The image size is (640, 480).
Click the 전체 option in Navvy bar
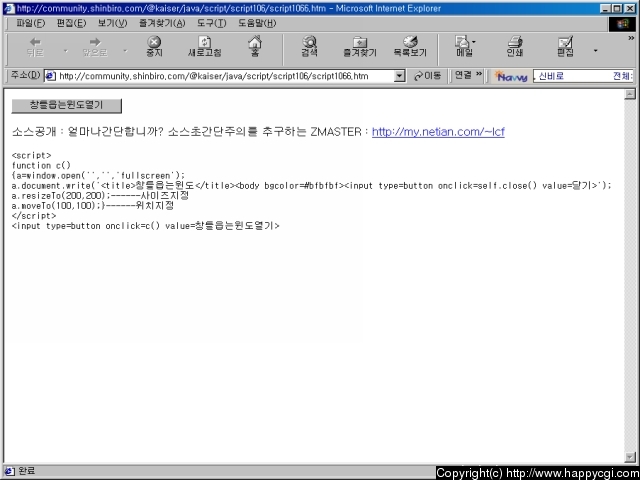tap(622, 76)
